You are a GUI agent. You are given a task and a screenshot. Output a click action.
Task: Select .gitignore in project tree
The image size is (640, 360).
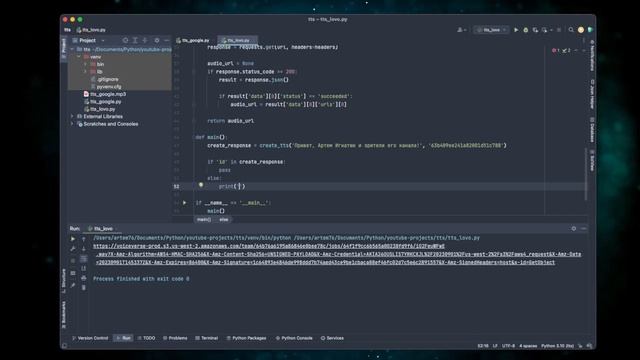click(x=107, y=79)
